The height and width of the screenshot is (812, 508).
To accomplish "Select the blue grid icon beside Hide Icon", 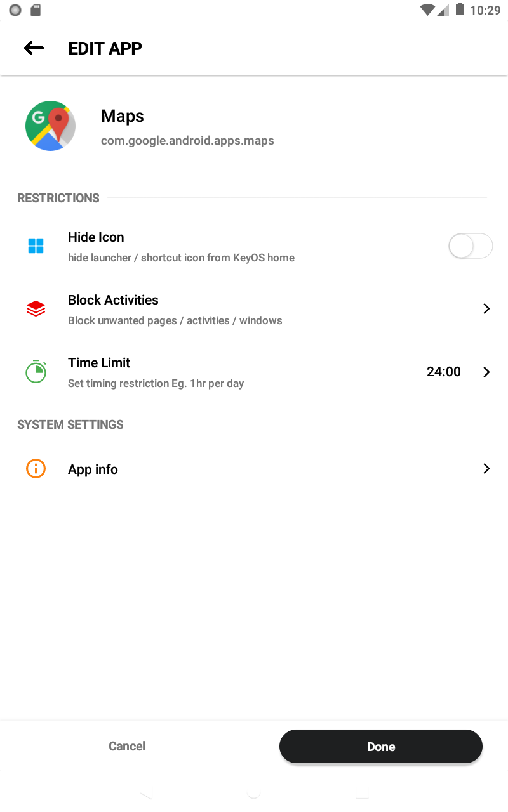I will click(36, 246).
